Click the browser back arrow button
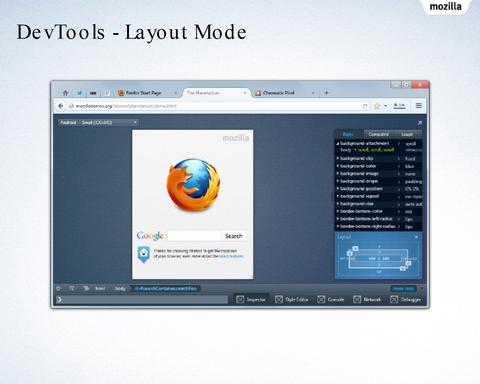The height and width of the screenshot is (384, 480). tap(60, 106)
